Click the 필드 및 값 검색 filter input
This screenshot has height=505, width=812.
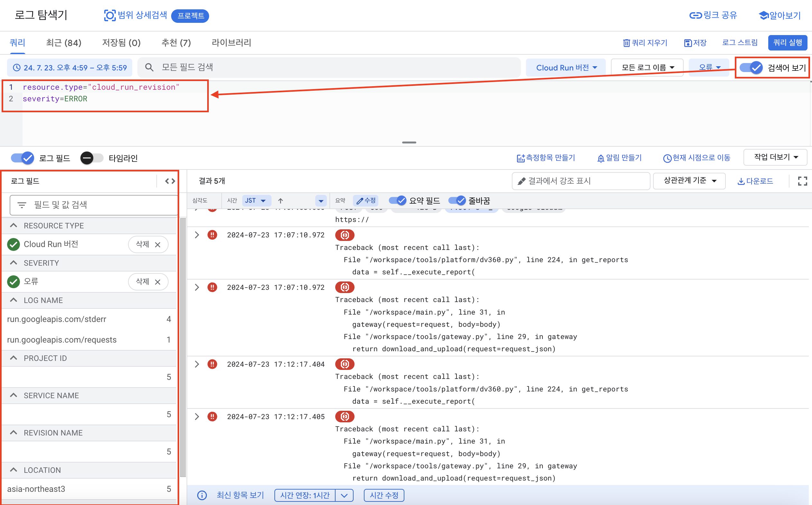pyautogui.click(x=94, y=205)
